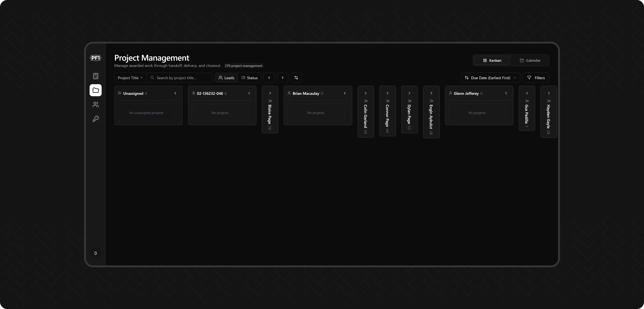Collapse the Unassigned column
Screen dimensions: 644x309
pyautogui.click(x=175, y=93)
